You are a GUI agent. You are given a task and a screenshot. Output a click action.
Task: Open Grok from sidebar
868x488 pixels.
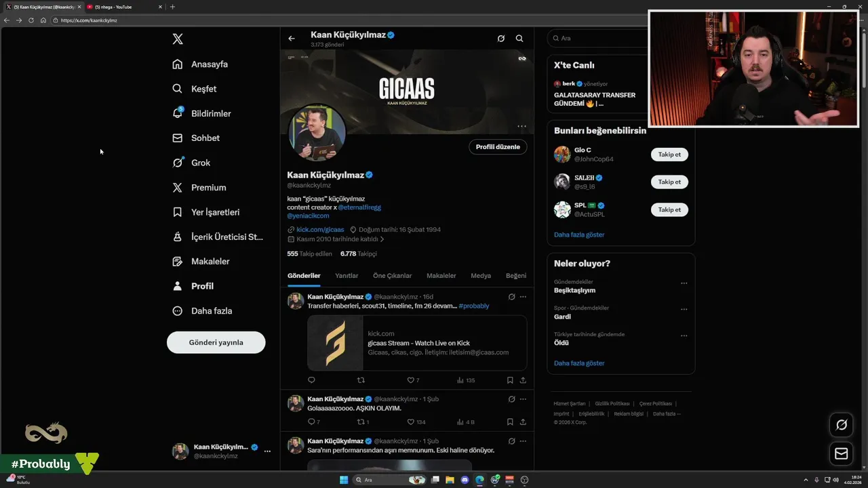[201, 163]
